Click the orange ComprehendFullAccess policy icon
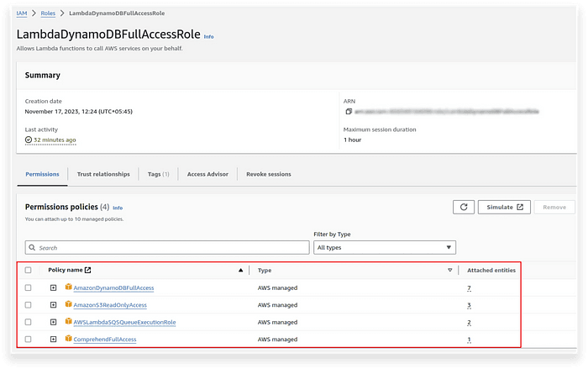This screenshot has width=588, height=369. (x=68, y=339)
